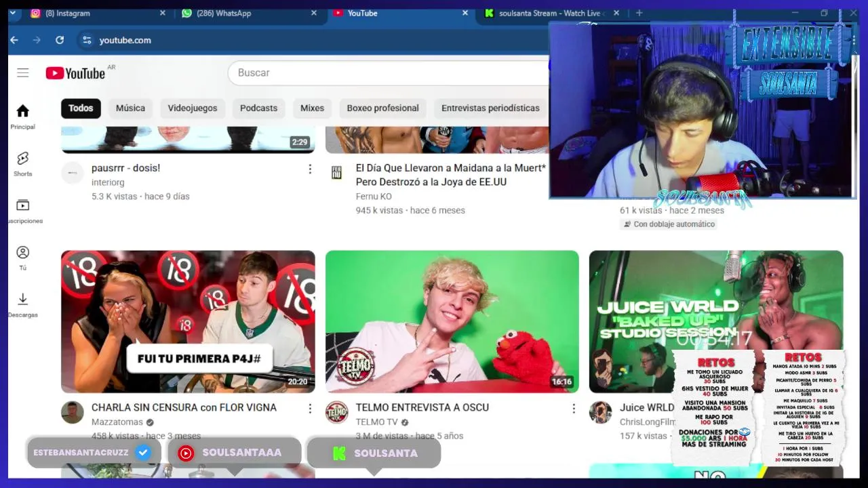Open Juice WRLD Baked Up studio session thumbnail

pyautogui.click(x=716, y=322)
